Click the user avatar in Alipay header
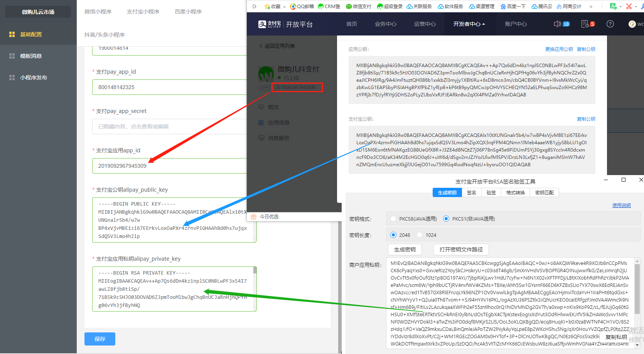Screen dimensions: 644x354 click(x=632, y=24)
